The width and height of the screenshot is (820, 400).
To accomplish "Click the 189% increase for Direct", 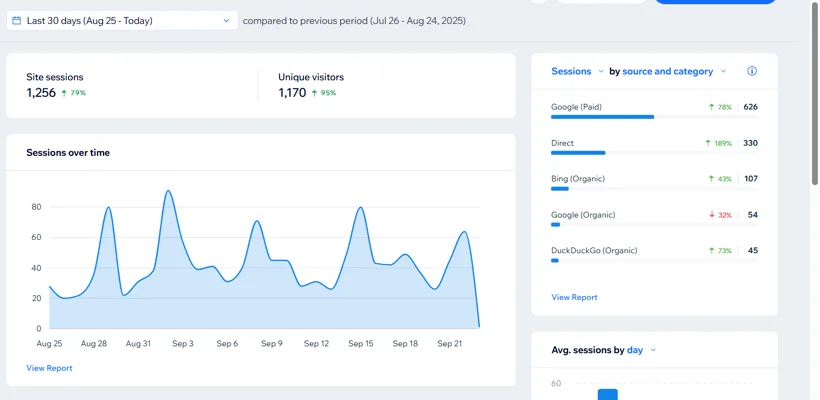I will click(718, 143).
